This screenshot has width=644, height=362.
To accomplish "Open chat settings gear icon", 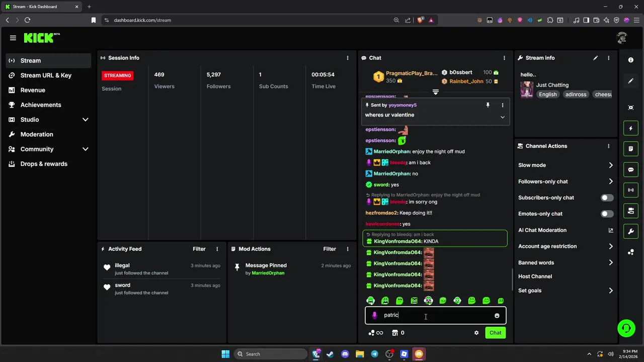I will point(476,333).
